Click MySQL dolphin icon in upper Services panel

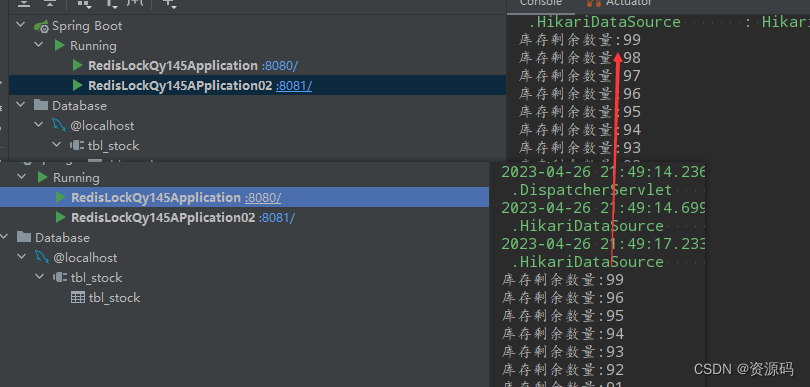pyautogui.click(x=59, y=125)
